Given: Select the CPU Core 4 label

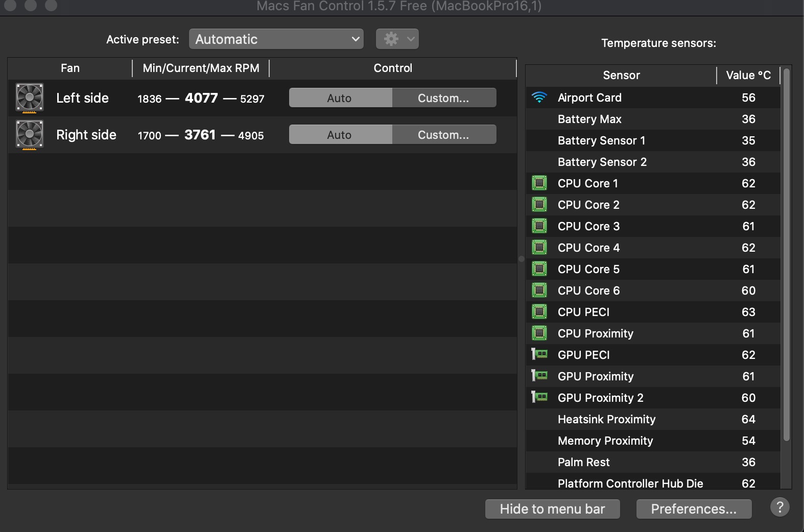Looking at the screenshot, I should 588,247.
